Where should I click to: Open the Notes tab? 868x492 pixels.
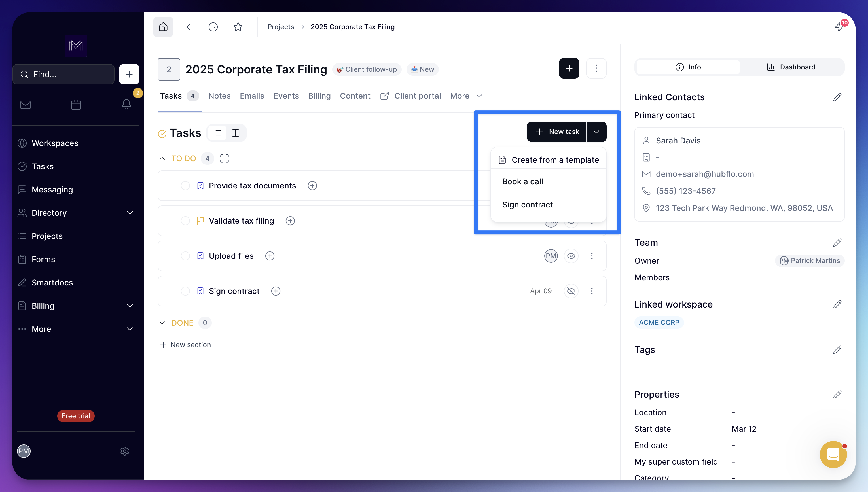pyautogui.click(x=219, y=96)
